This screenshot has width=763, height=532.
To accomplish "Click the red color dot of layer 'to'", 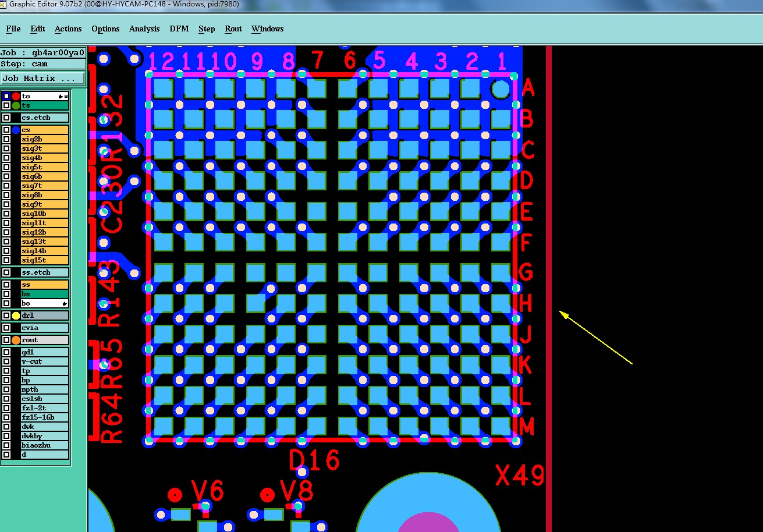I will (x=16, y=96).
